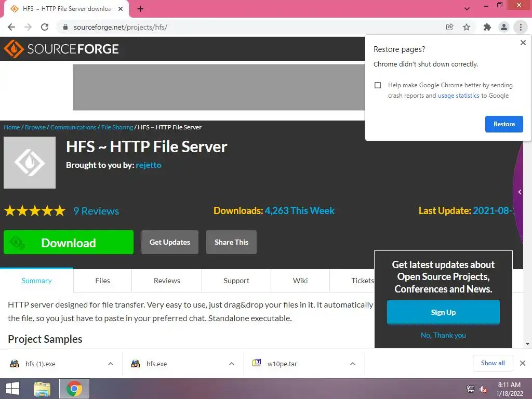The height and width of the screenshot is (399, 532).
Task: Go to SourceForge logo home
Action: (x=61, y=49)
